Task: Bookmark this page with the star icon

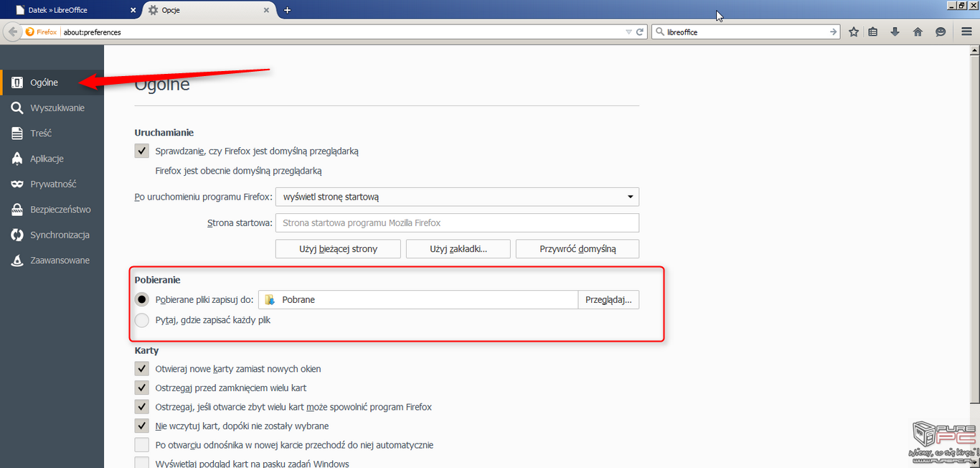Action: pos(854,32)
